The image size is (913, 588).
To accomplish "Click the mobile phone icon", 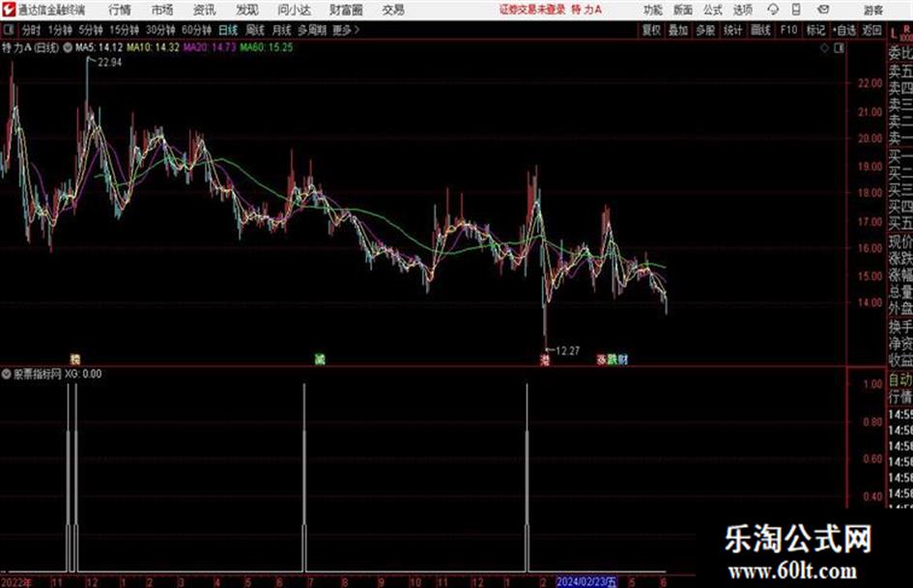I will [796, 10].
